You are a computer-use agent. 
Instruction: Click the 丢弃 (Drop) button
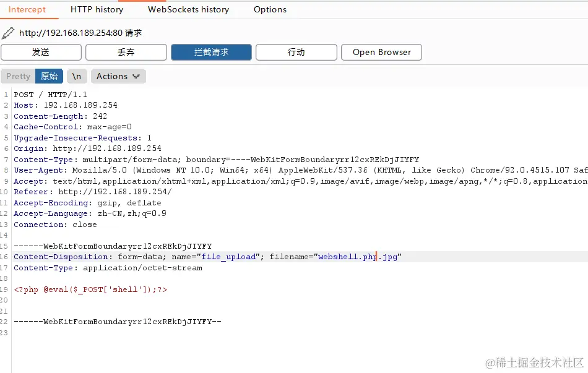(126, 52)
